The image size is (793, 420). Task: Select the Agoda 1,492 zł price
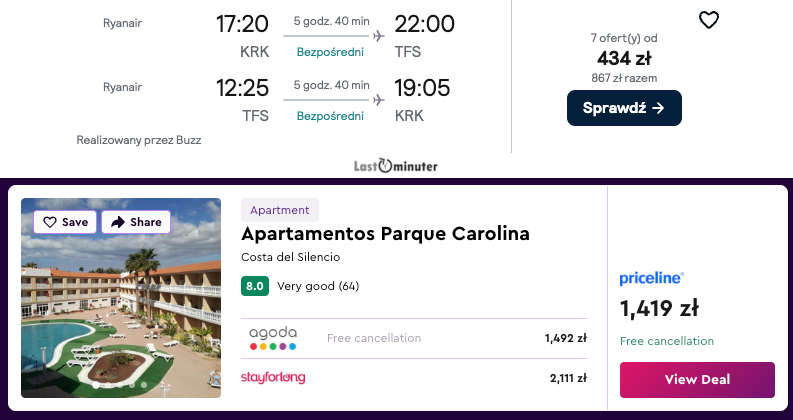point(565,338)
